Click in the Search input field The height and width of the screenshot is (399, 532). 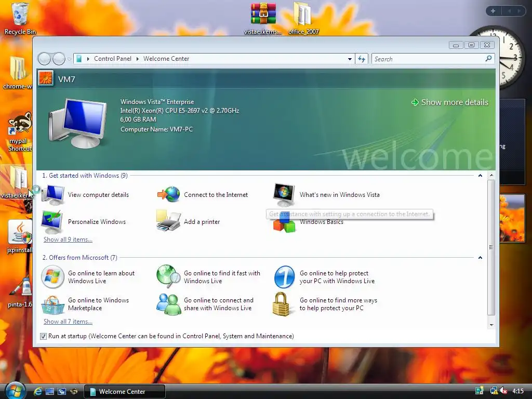tap(428, 59)
